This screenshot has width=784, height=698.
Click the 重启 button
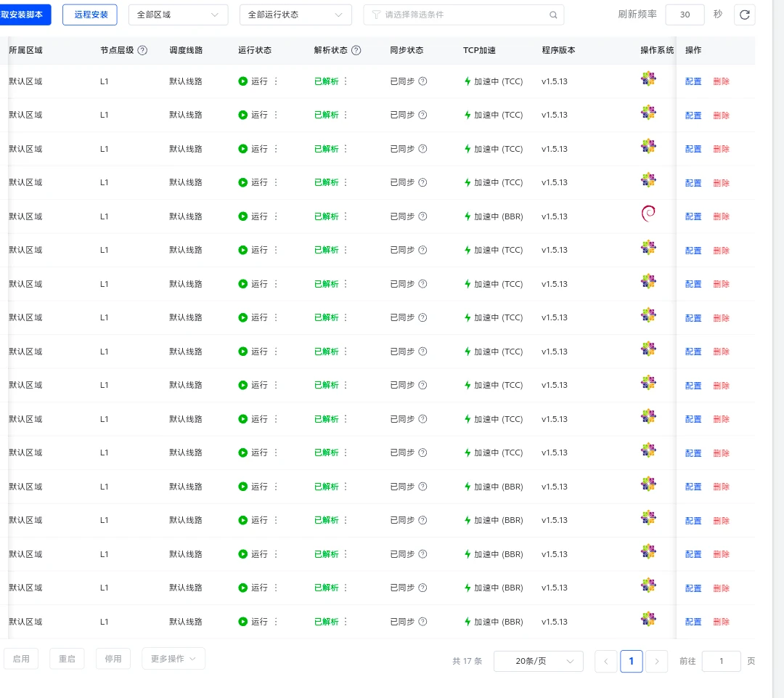click(x=67, y=659)
